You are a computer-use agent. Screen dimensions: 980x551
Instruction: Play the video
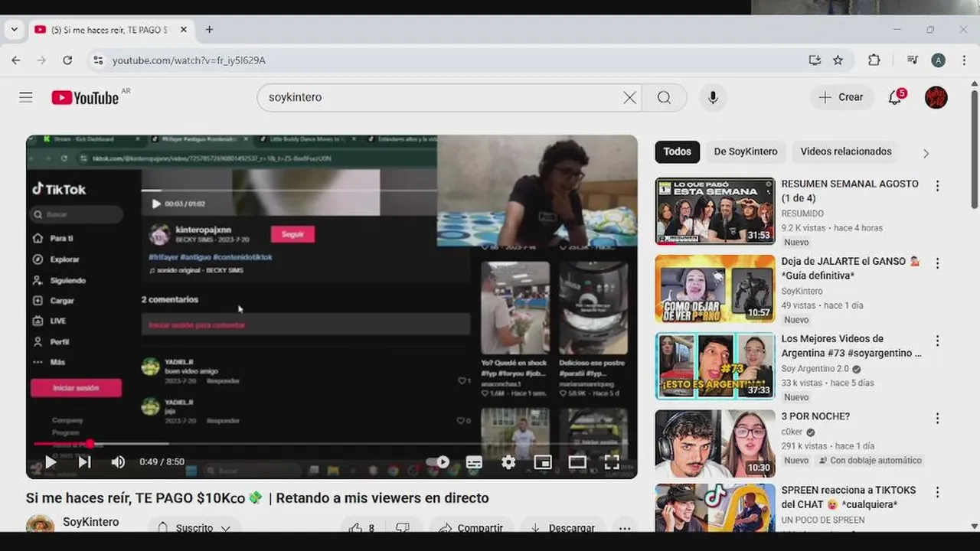click(51, 461)
